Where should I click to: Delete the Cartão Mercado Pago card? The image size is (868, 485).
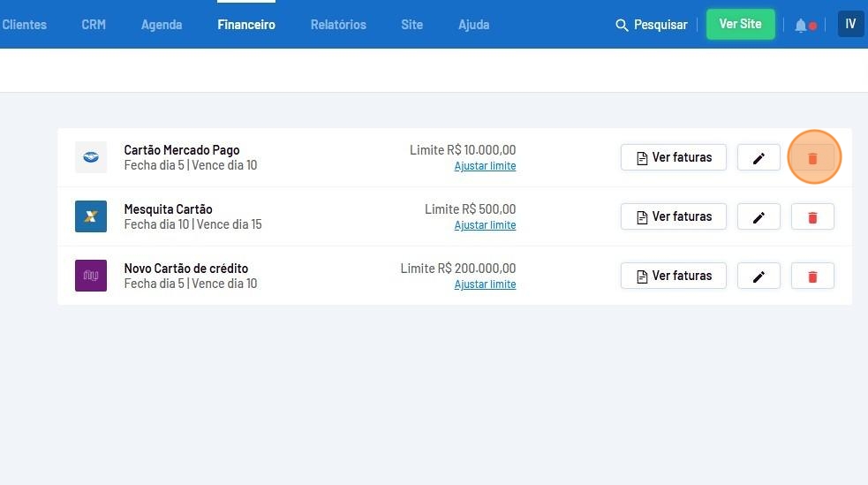[812, 158]
